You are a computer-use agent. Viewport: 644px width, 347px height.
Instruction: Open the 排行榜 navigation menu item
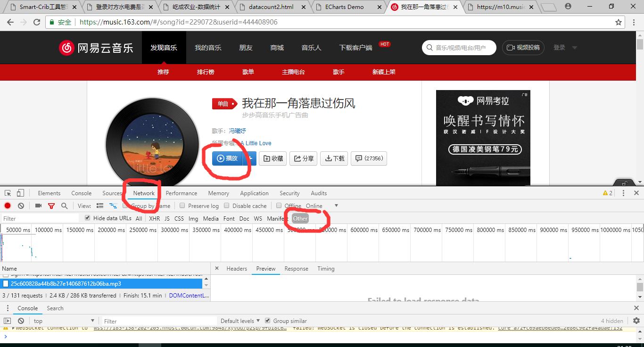click(x=205, y=72)
